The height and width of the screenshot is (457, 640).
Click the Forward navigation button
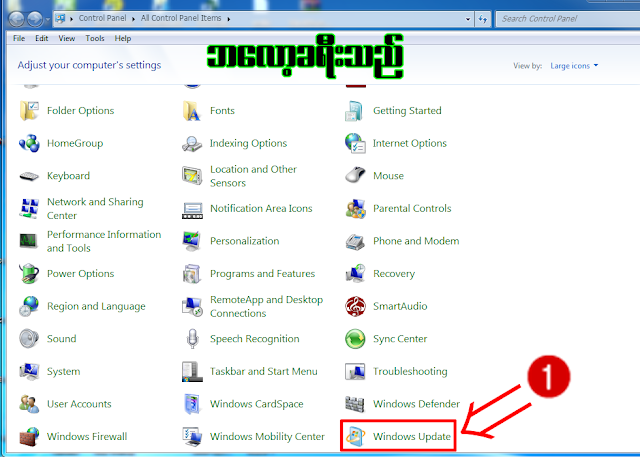[x=35, y=19]
